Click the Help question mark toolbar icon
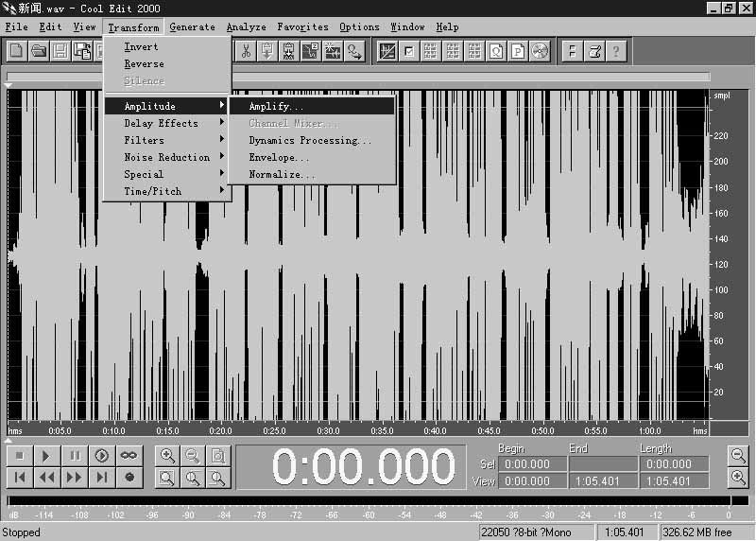The image size is (756, 541). click(x=616, y=51)
